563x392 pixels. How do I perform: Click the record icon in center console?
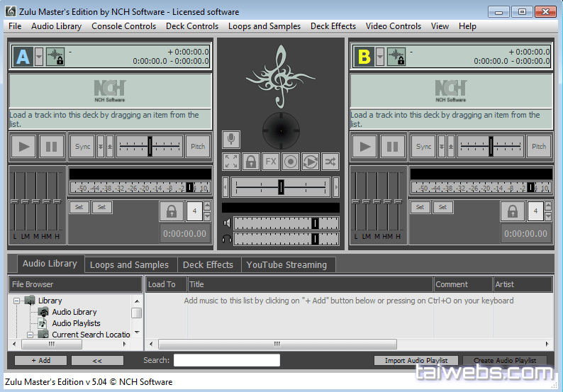pyautogui.click(x=291, y=161)
